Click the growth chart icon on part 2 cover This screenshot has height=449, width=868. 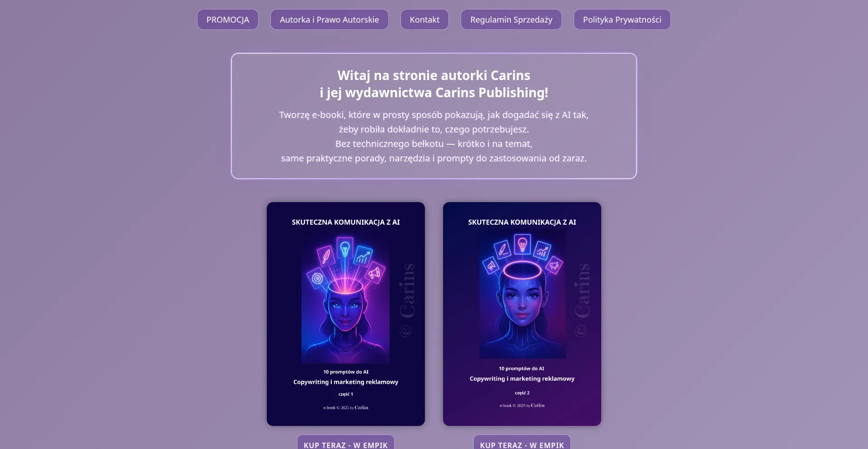point(542,251)
